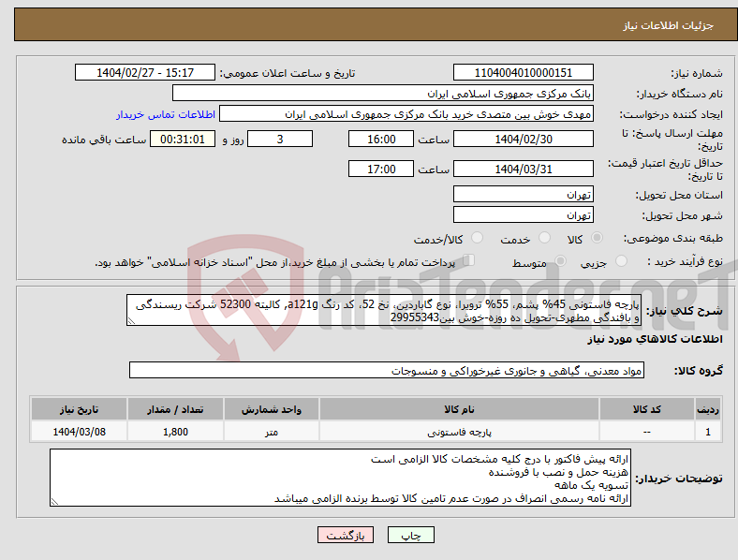Select the متوسط purchase type radio
The height and width of the screenshot is (560, 738).
point(560,260)
